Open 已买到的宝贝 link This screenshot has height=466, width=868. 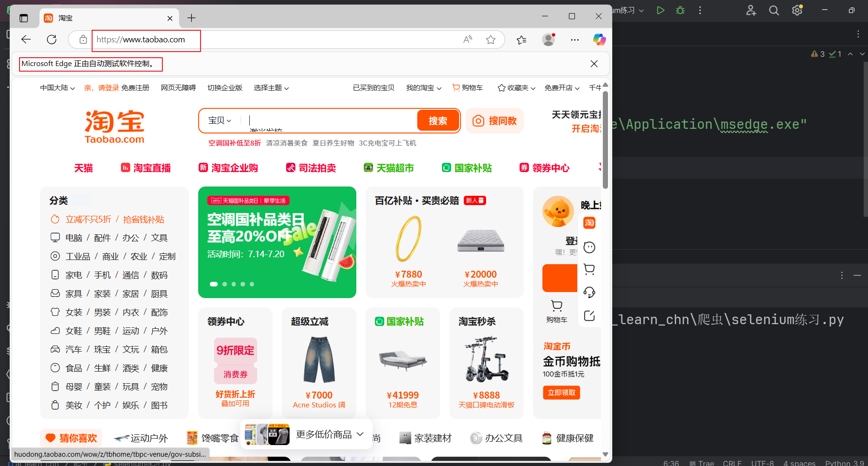(x=374, y=88)
